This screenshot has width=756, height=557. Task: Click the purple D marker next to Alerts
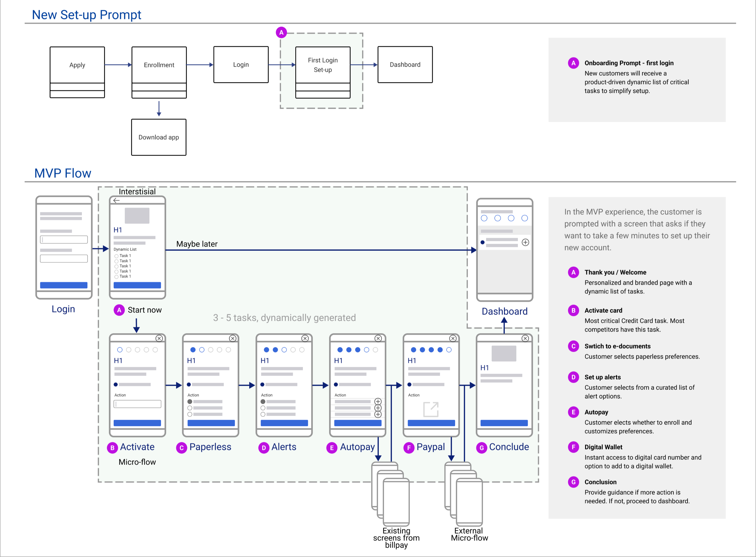[264, 448]
